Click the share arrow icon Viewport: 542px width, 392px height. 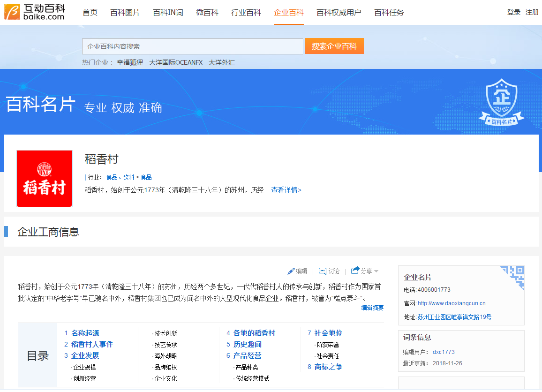coord(355,271)
